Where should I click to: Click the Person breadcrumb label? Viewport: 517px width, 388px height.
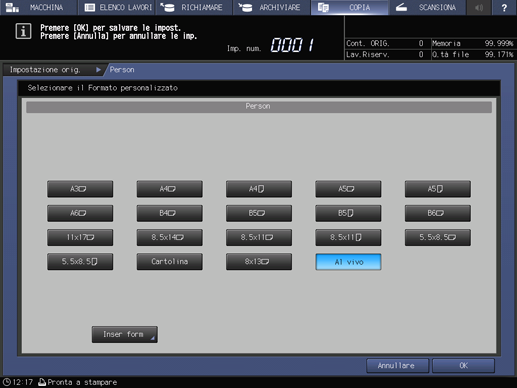pyautogui.click(x=122, y=70)
